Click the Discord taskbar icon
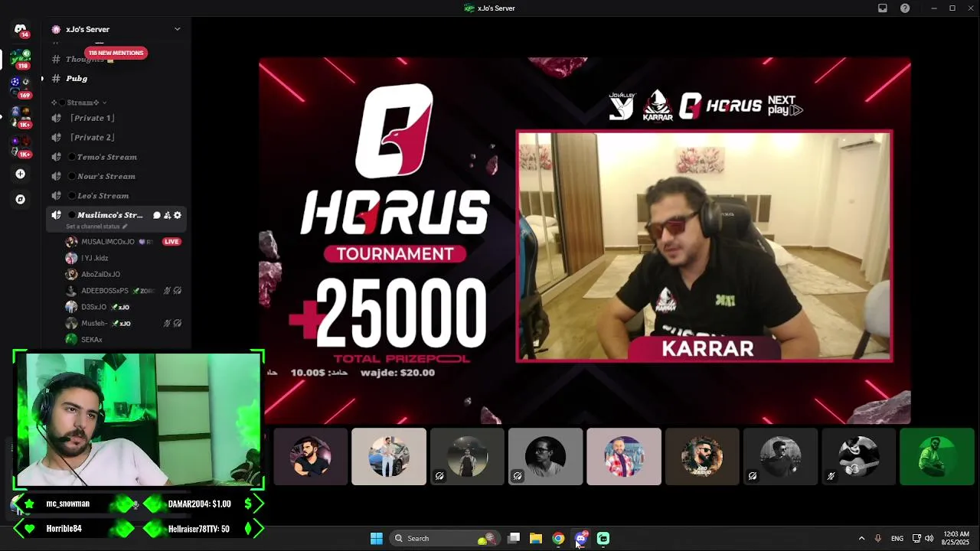980x551 pixels. (581, 539)
